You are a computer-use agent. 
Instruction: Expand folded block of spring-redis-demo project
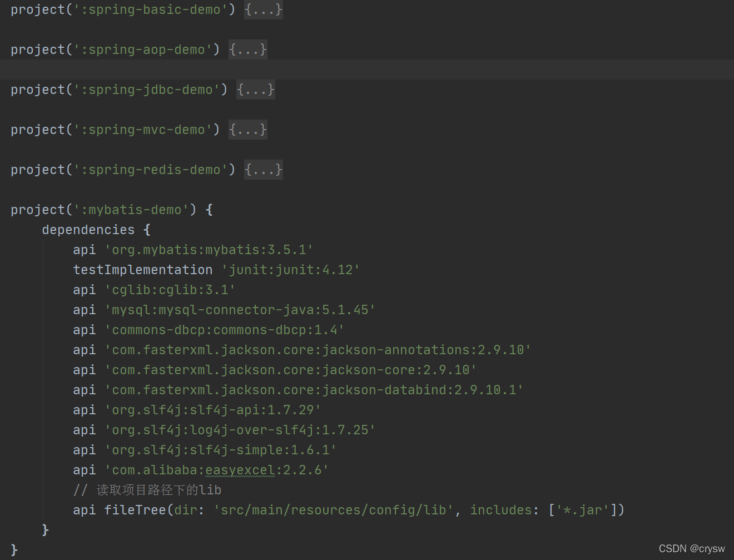[264, 170]
